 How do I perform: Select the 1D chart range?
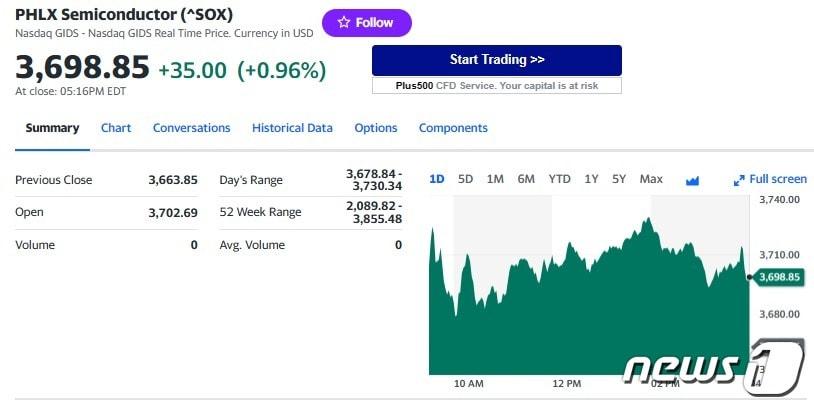click(x=437, y=179)
